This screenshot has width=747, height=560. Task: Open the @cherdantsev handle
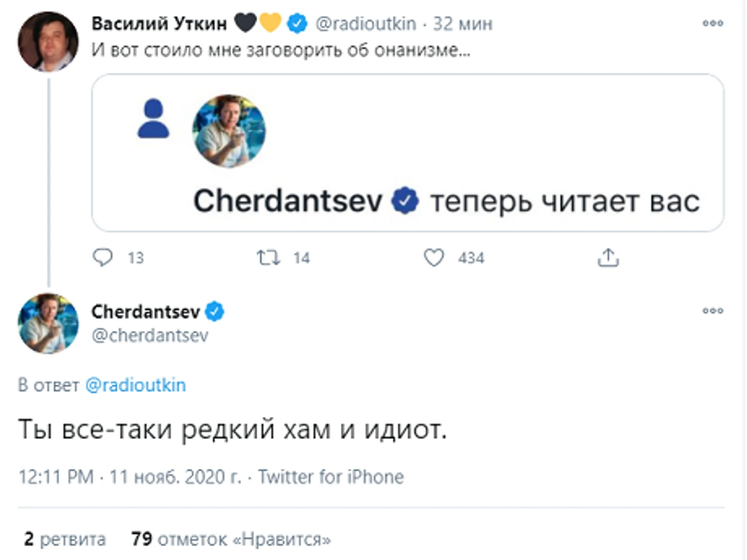(x=149, y=335)
